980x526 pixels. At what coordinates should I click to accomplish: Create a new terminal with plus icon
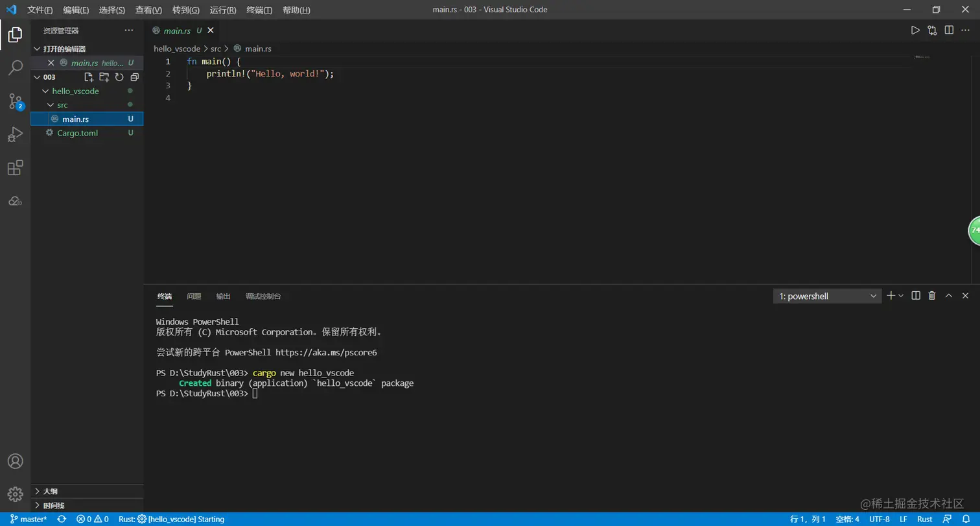click(x=891, y=295)
